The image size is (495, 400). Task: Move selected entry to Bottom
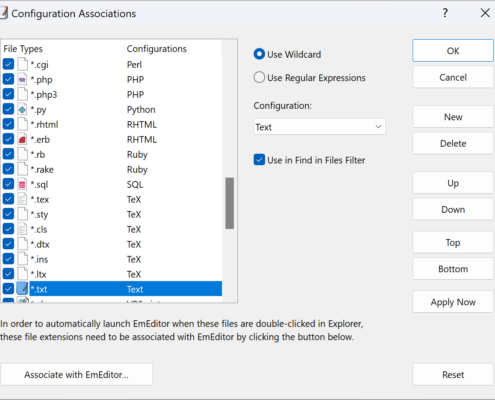(453, 269)
